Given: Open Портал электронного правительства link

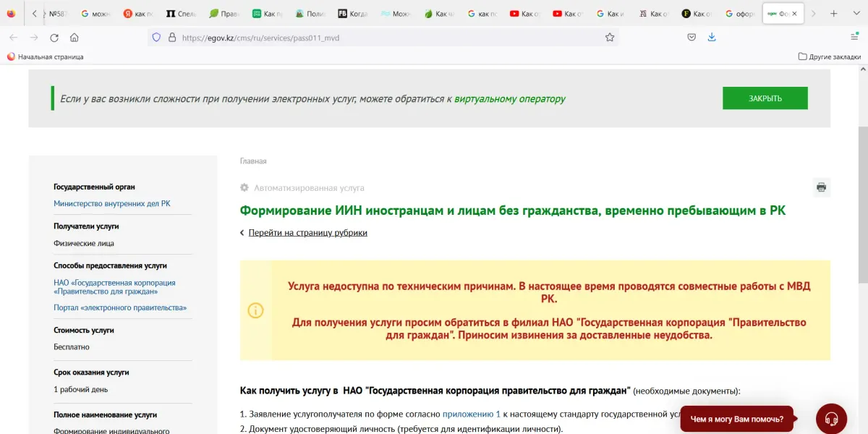Looking at the screenshot, I should (x=120, y=308).
